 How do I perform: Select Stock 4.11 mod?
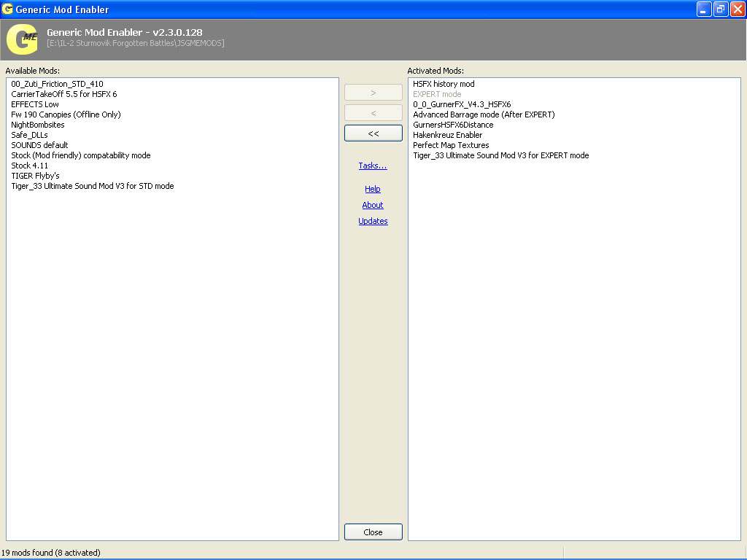(x=29, y=166)
